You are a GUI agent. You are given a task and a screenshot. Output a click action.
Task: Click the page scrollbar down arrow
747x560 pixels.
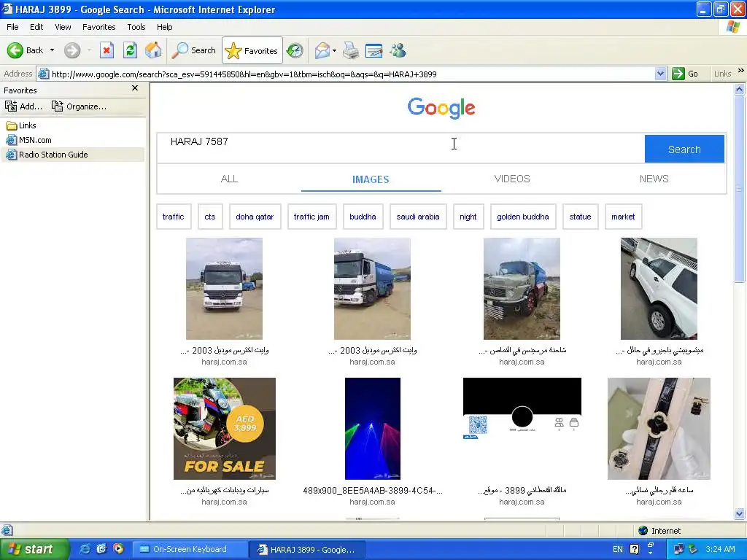[740, 513]
